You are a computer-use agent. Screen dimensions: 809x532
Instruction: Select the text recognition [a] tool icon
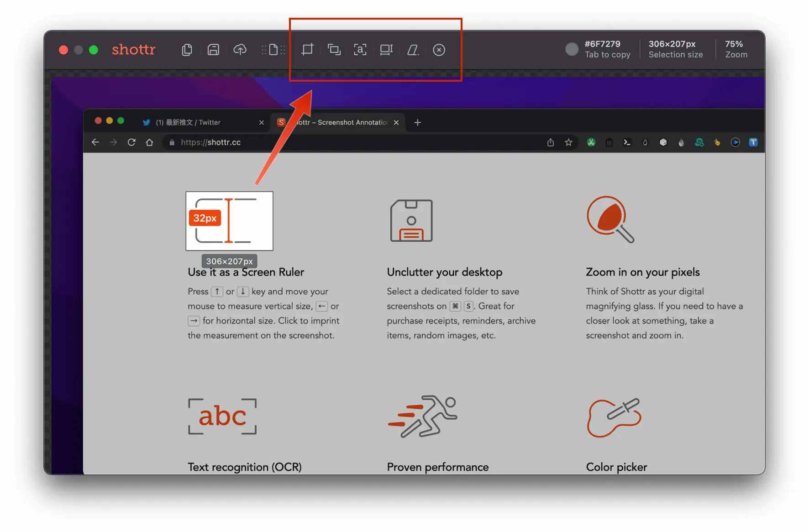360,49
